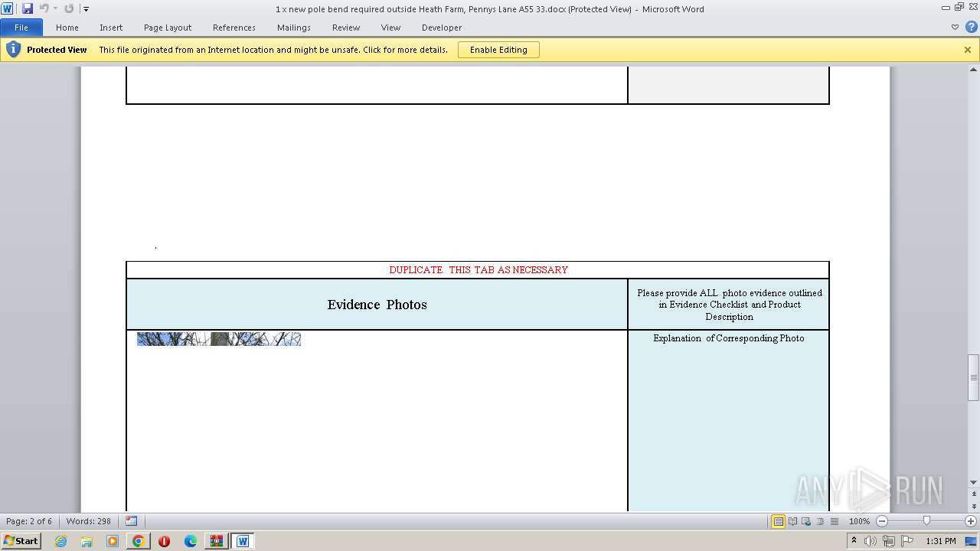Open the Page Layout ribbon tab
Screen dimensions: 980x551
tap(168, 28)
